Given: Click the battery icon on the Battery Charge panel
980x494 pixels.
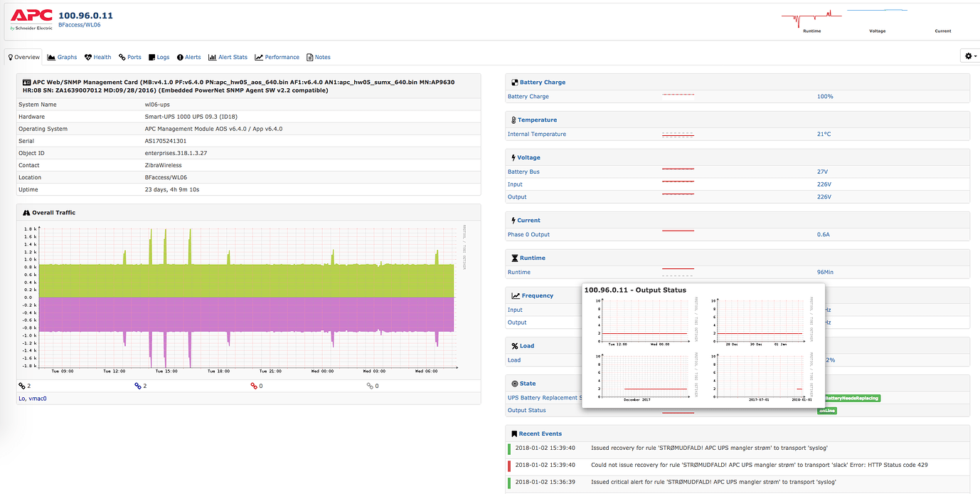Looking at the screenshot, I should pyautogui.click(x=514, y=82).
